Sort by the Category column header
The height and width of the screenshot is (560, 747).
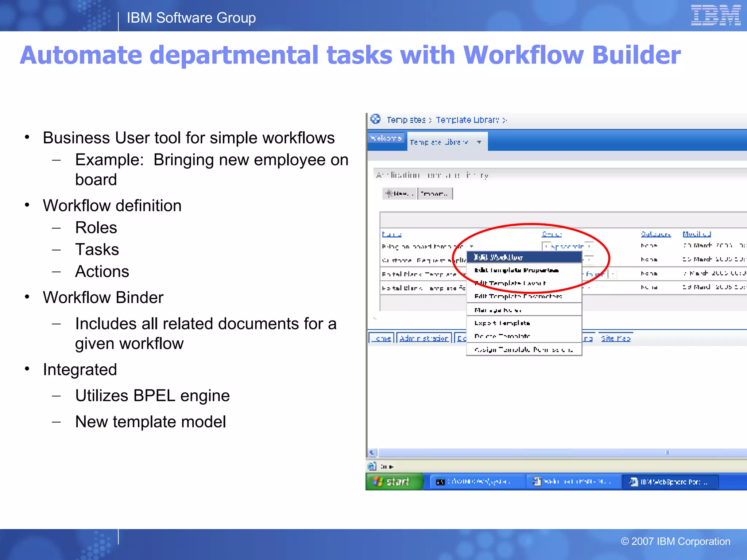tap(656, 234)
